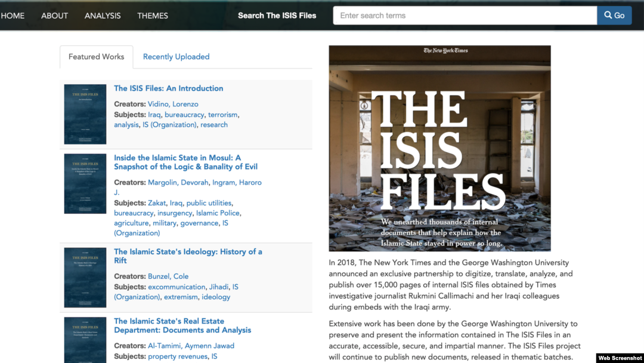Viewport: 644px width, 363px height.
Task: Open The ISIS Files: An Introduction
Action: click(168, 88)
